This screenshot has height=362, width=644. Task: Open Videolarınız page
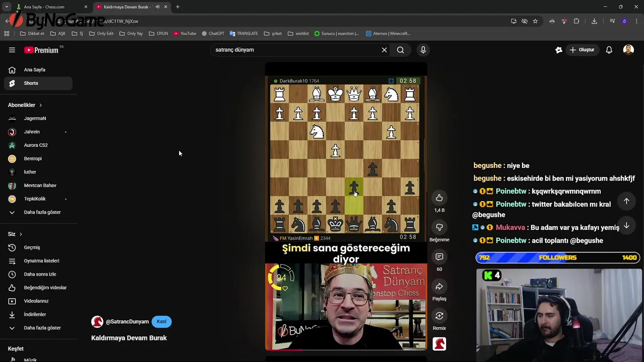(x=38, y=301)
